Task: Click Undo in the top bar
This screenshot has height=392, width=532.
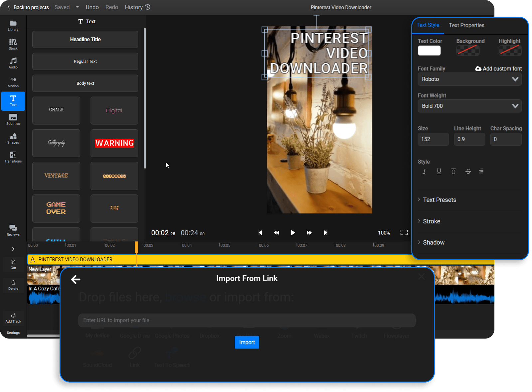Action: pos(92,7)
